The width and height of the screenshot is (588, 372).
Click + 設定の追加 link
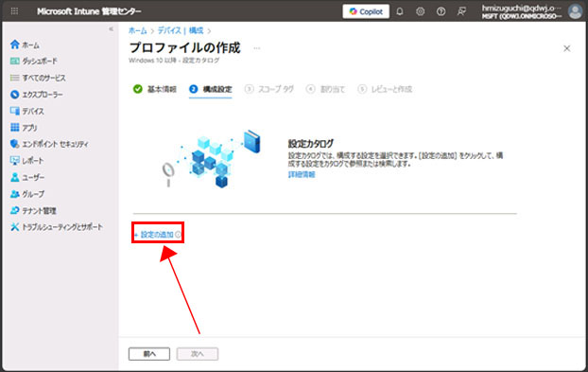154,235
